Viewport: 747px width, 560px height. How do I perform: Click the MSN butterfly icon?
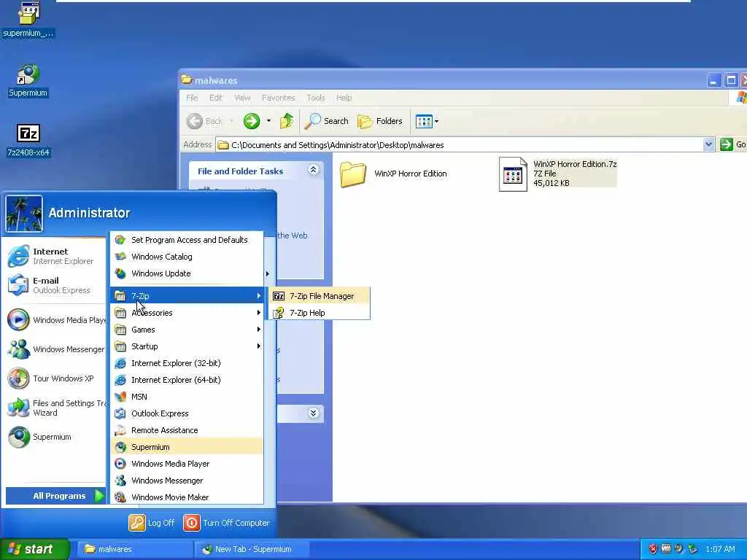point(120,397)
